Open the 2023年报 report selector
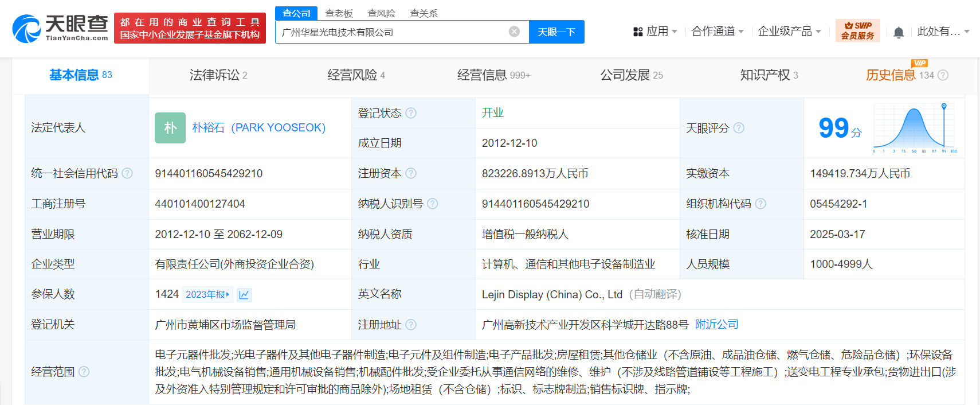Screen dimensions: 980x405 coord(207,294)
